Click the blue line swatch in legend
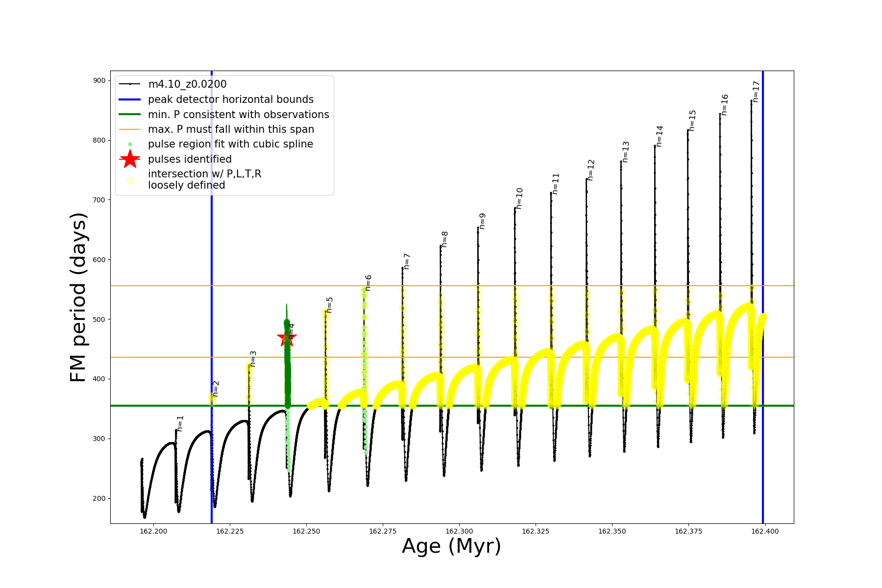The width and height of the screenshot is (882, 588). (x=130, y=99)
